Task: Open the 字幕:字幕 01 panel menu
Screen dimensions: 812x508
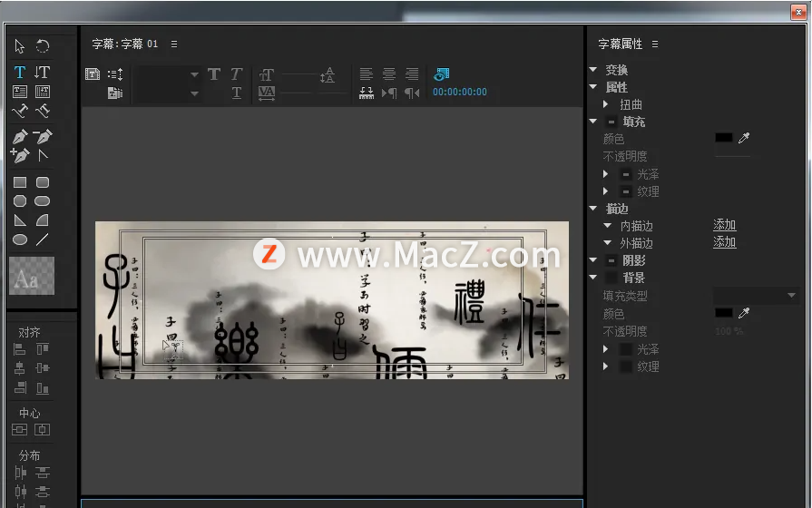Action: tap(174, 44)
